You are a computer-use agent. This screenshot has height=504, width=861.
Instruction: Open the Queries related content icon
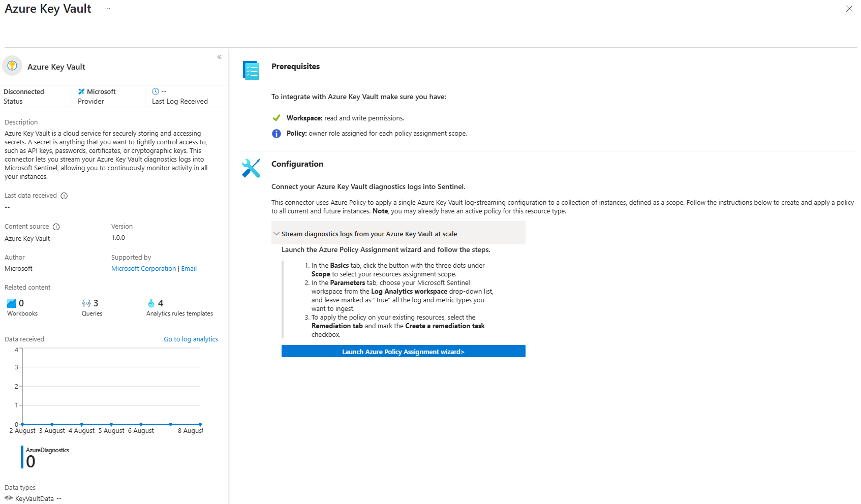[86, 303]
